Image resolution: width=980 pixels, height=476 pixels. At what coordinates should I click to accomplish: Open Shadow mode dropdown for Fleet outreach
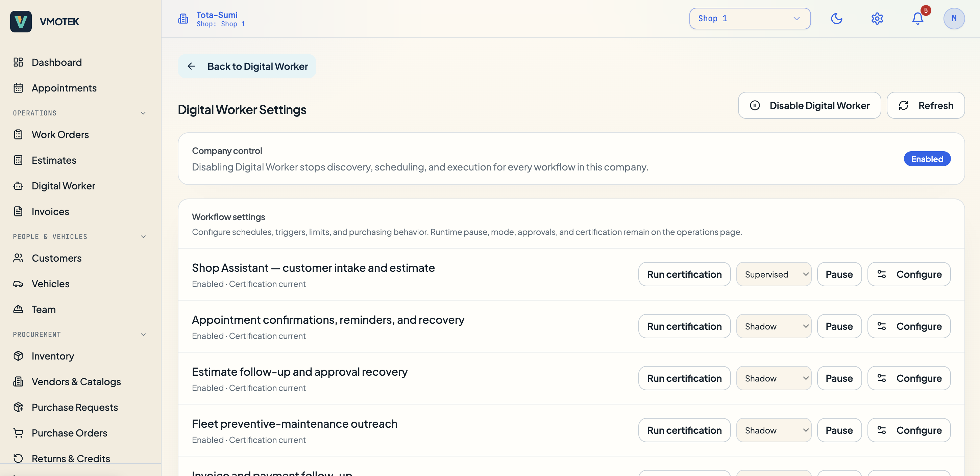pos(774,430)
